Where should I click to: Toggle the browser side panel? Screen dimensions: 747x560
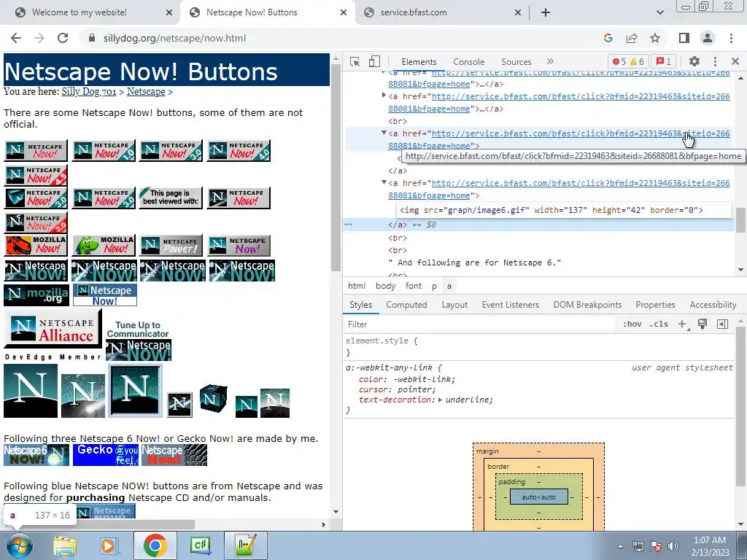[x=684, y=38]
